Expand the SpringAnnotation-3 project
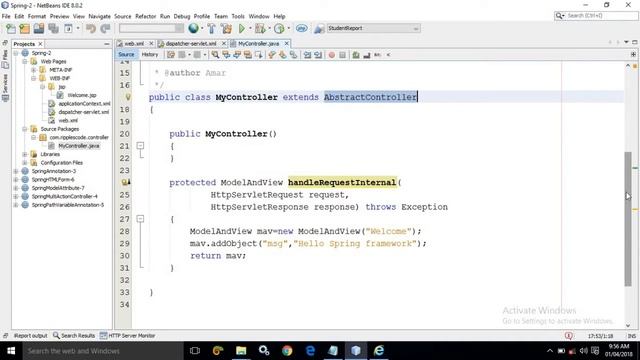 pyautogui.click(x=16, y=171)
